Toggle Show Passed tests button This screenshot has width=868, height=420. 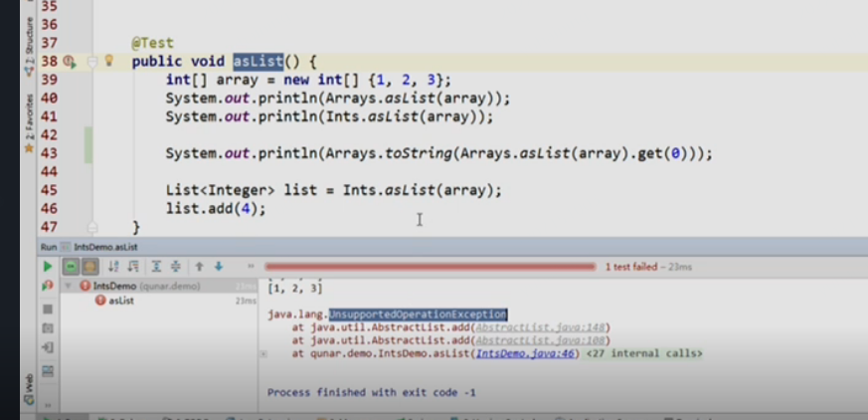(x=71, y=267)
